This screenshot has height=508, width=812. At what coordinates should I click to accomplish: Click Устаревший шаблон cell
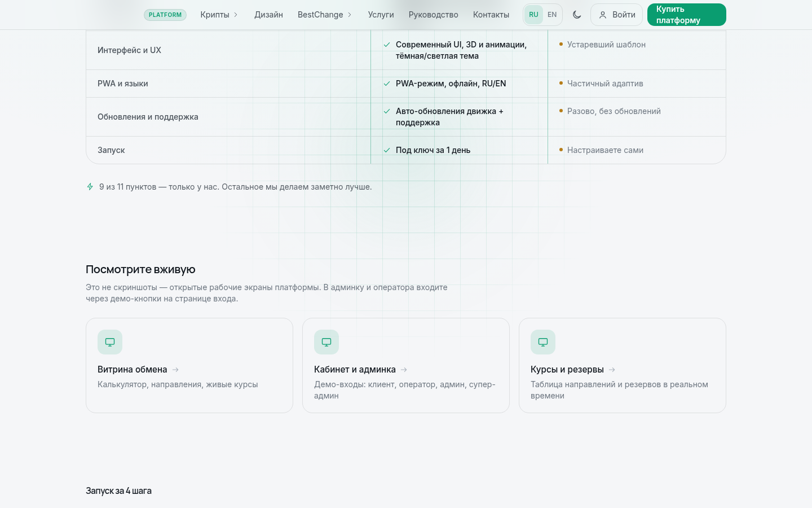pyautogui.click(x=606, y=45)
